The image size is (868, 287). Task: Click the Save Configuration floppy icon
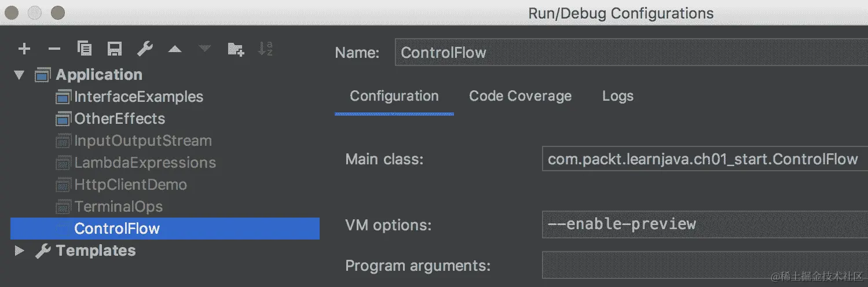click(x=115, y=49)
